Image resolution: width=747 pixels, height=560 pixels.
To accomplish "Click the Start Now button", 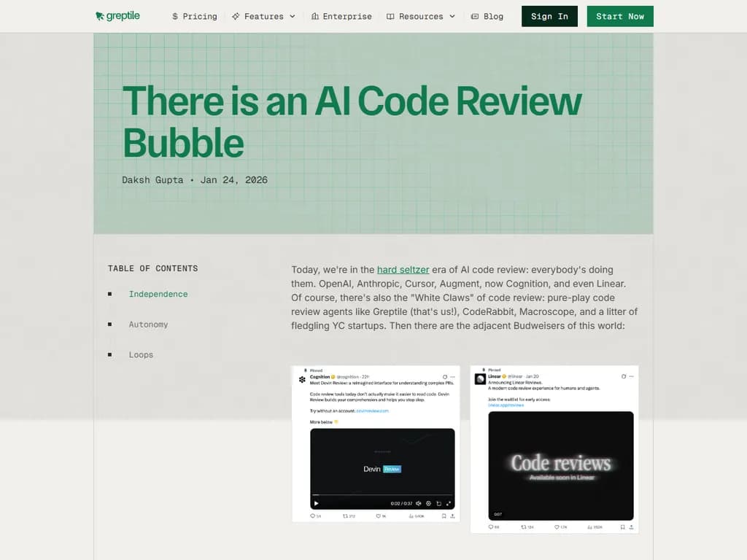I will [619, 15].
